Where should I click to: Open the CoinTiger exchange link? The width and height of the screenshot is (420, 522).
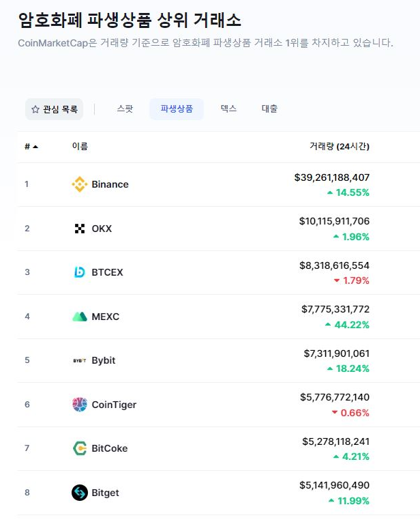tap(114, 405)
